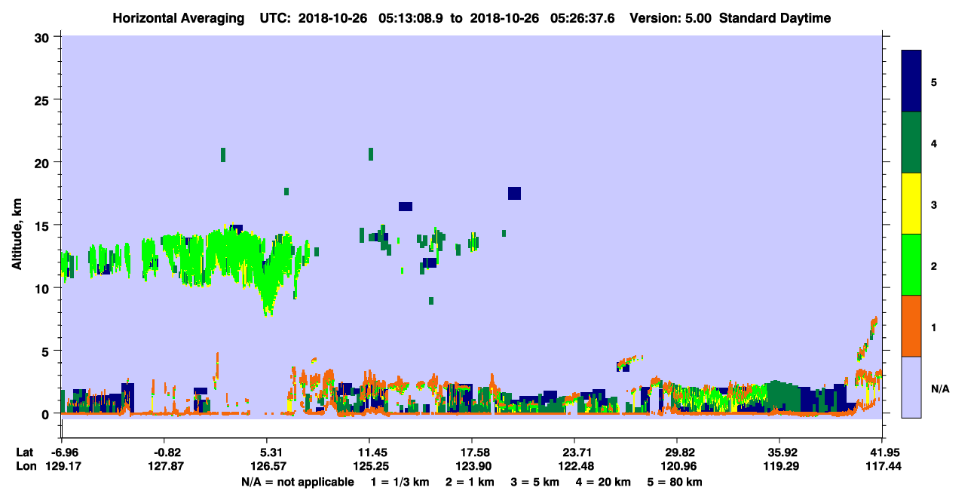Click legend text 'N/A = not applicable'
980x503 pixels.
[x=297, y=482]
